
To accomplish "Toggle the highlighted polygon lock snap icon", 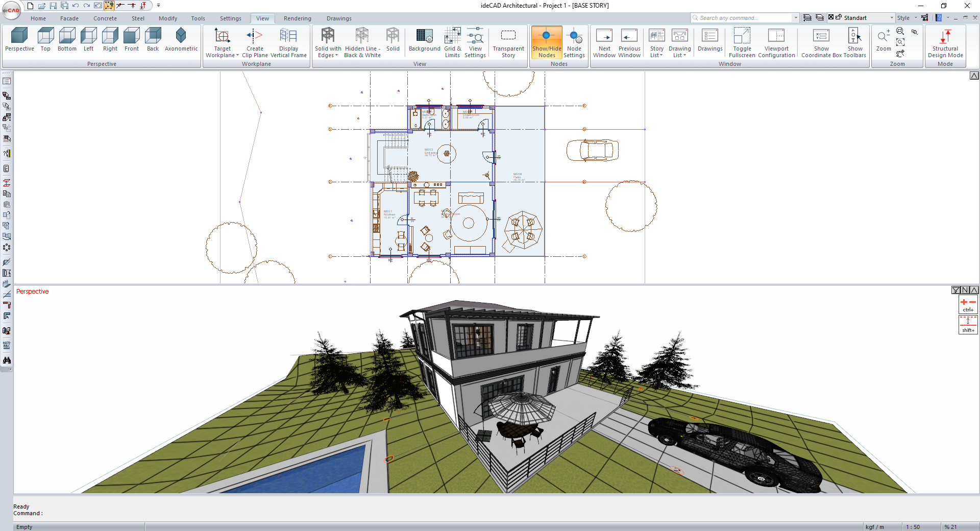I will (x=109, y=6).
